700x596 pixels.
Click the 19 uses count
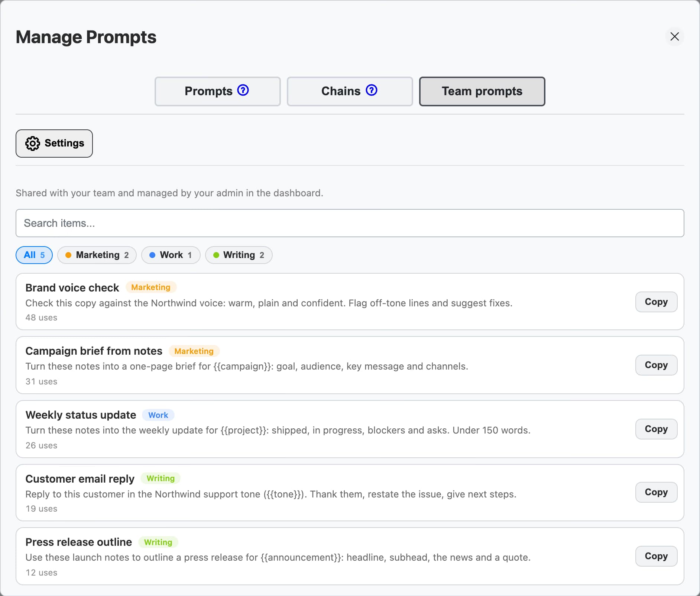[x=41, y=509]
